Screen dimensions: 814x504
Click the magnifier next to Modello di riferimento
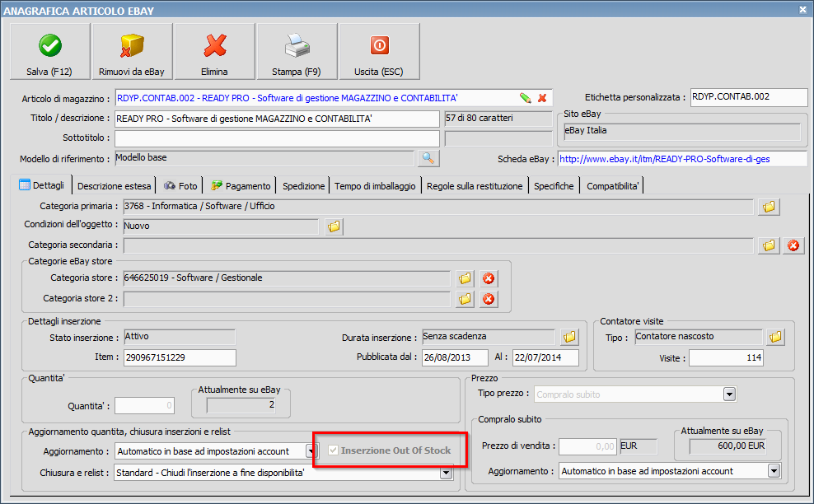tap(428, 158)
